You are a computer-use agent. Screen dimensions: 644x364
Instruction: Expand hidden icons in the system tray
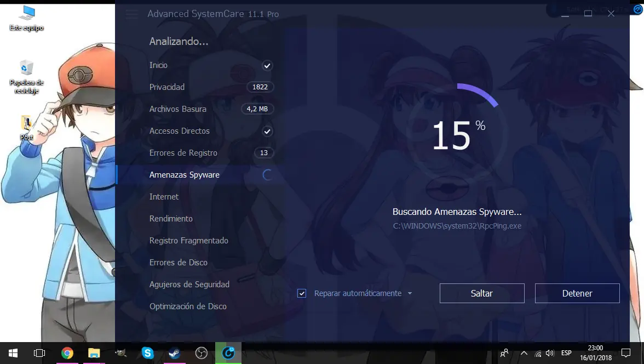[x=524, y=353]
